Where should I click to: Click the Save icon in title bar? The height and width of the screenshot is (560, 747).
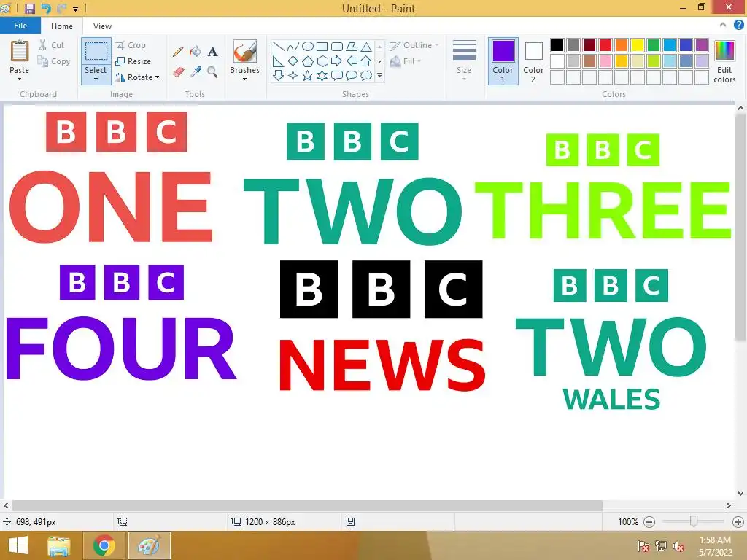click(30, 8)
